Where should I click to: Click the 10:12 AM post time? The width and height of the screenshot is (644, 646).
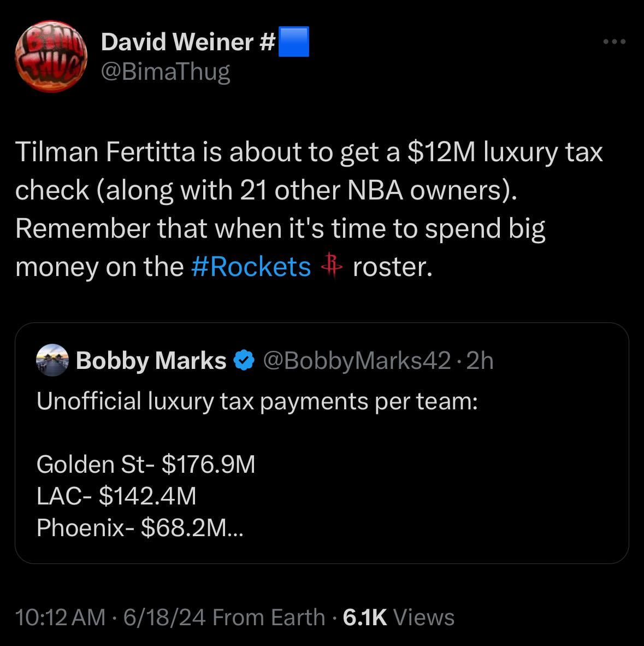pos(60,618)
